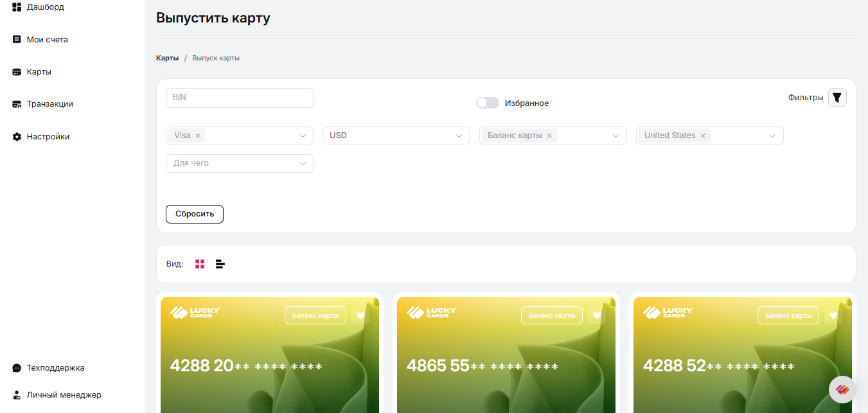Click the Настройки gear icon
This screenshot has height=413, width=868.
coord(17,137)
